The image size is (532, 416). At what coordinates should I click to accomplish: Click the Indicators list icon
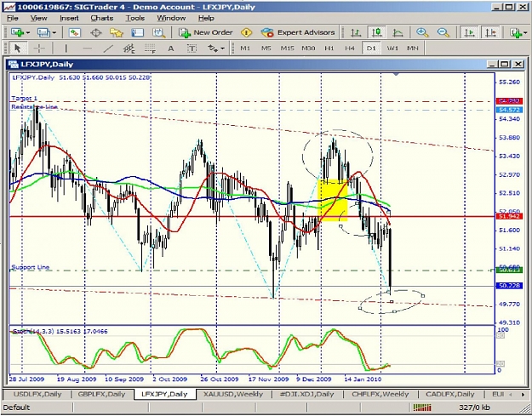515,32
